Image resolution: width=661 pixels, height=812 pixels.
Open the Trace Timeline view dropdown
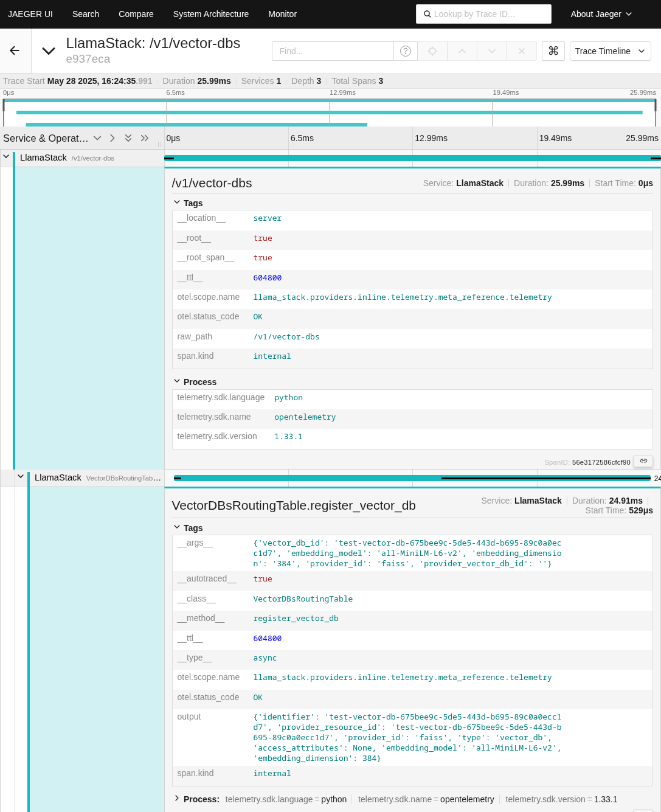(610, 51)
